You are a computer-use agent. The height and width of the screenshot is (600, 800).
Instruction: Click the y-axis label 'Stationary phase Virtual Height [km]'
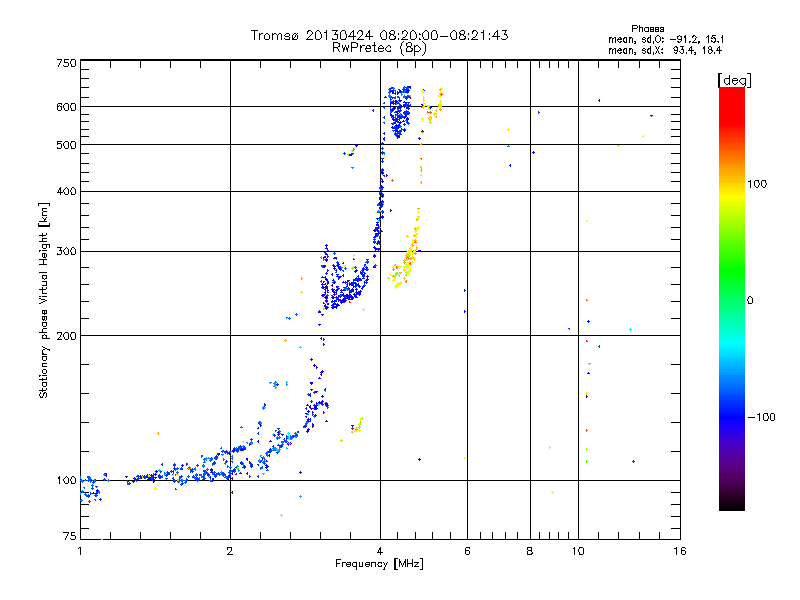(44, 300)
